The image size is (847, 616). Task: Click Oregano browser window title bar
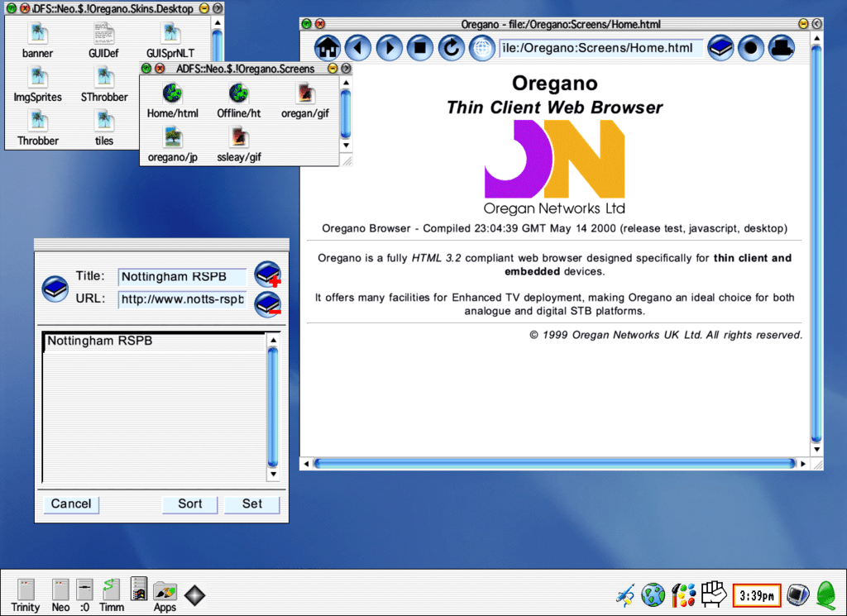point(561,24)
